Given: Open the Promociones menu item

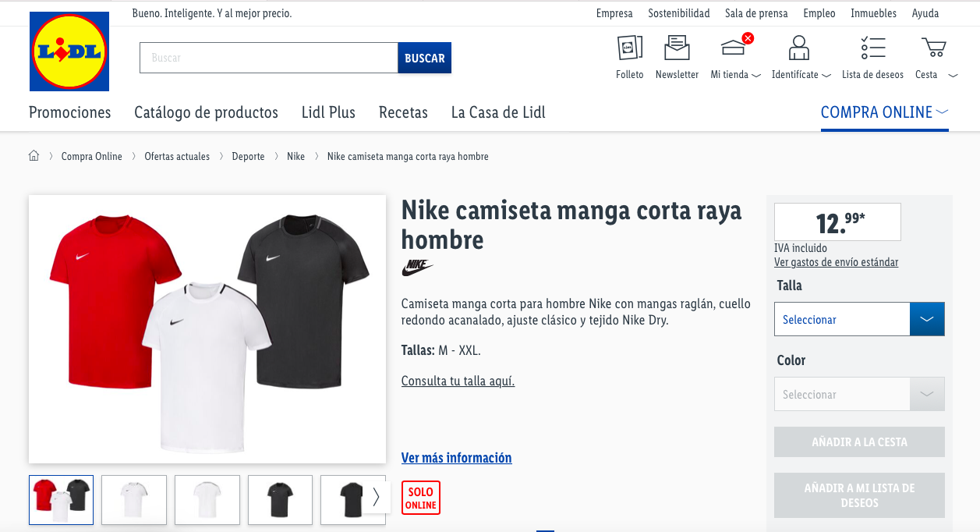Looking at the screenshot, I should [x=70, y=112].
